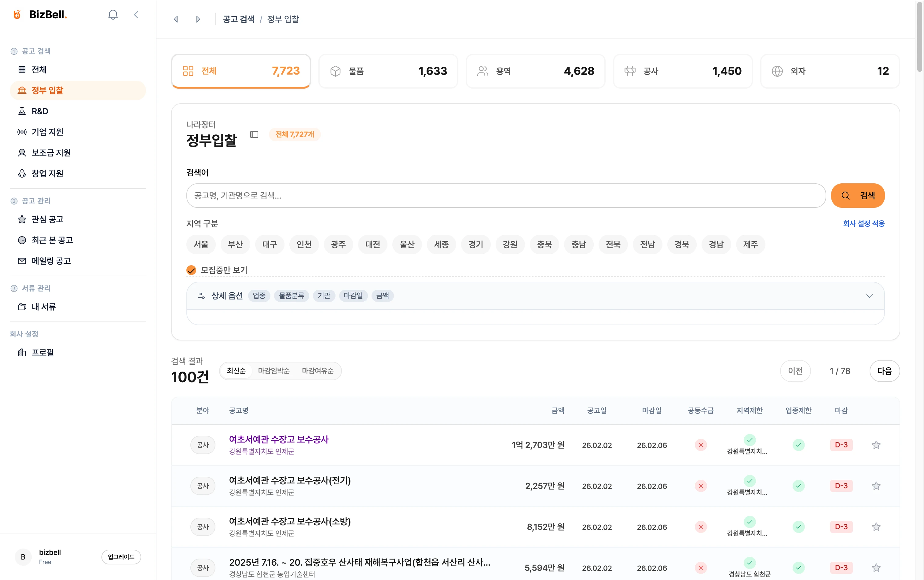Viewport: 924px width, 580px height.
Task: Select the 제주 region filter chip
Action: coord(750,244)
